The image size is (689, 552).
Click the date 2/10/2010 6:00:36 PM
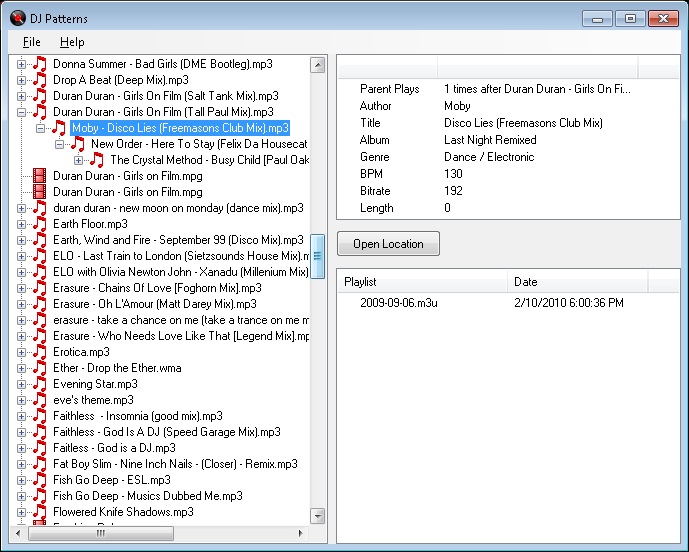[569, 303]
